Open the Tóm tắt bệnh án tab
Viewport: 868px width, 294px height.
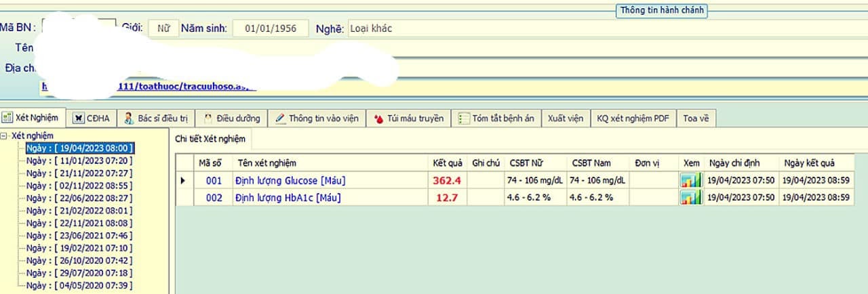[496, 118]
